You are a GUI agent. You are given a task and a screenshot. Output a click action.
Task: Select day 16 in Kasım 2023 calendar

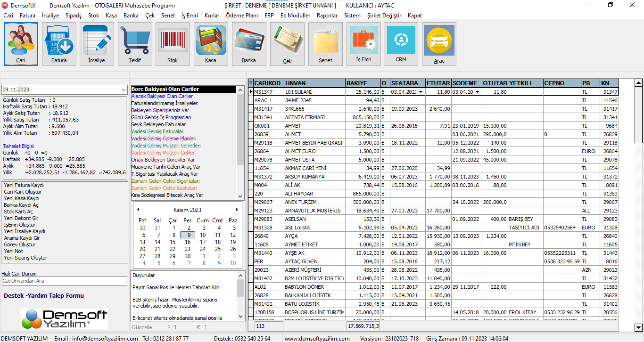pos(188,242)
